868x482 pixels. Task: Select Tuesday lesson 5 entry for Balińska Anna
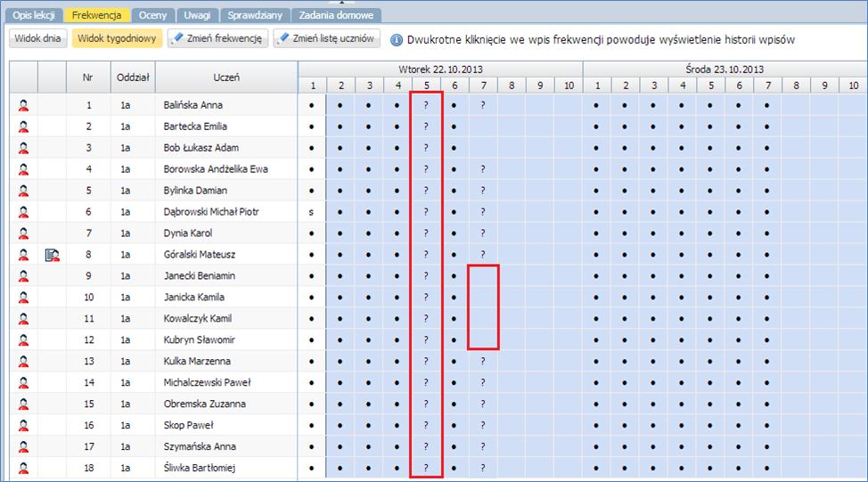point(426,105)
